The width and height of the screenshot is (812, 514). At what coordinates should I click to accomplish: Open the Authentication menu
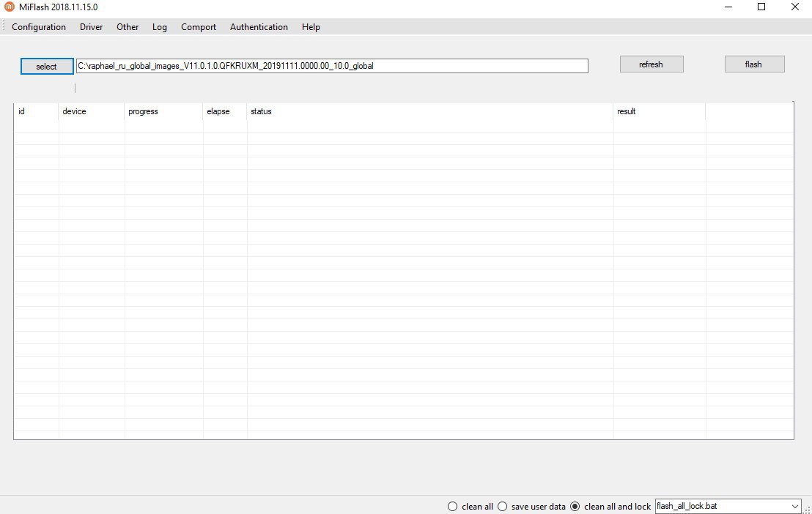coord(259,27)
